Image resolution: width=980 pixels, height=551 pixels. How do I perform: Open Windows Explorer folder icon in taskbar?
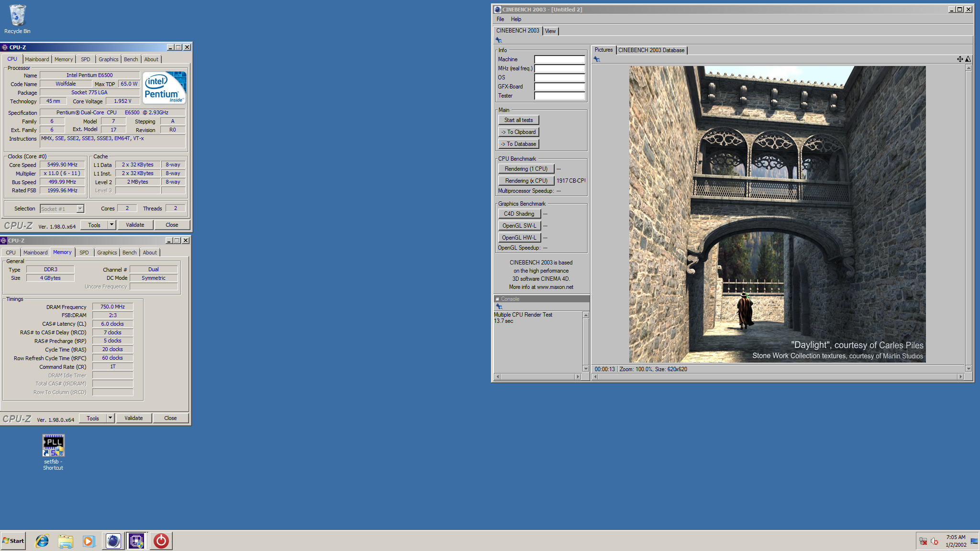(x=66, y=541)
